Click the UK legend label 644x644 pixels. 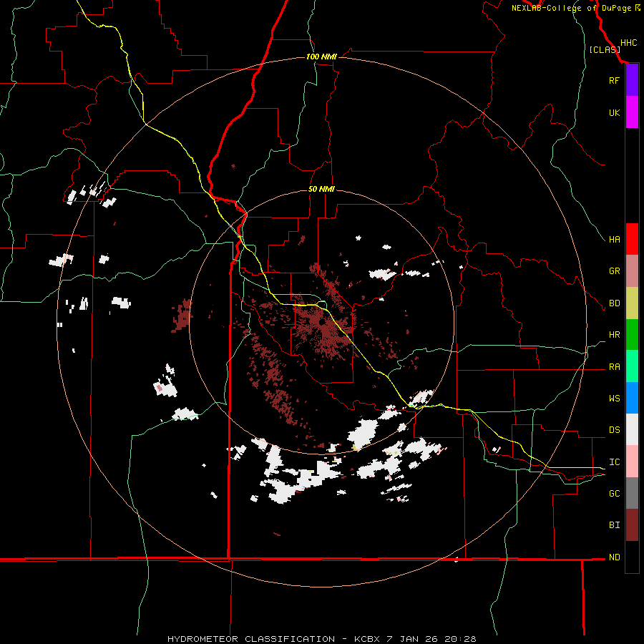(614, 112)
